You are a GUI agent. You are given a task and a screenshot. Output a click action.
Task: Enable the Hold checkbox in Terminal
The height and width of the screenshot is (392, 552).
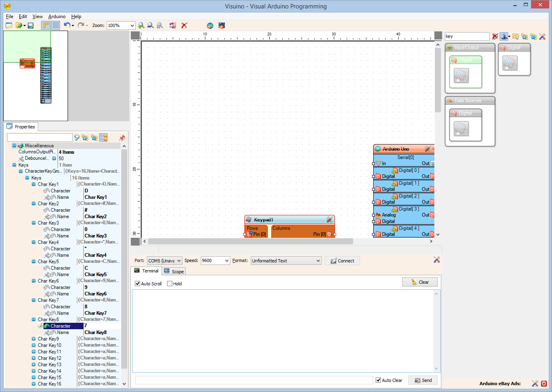pos(170,284)
